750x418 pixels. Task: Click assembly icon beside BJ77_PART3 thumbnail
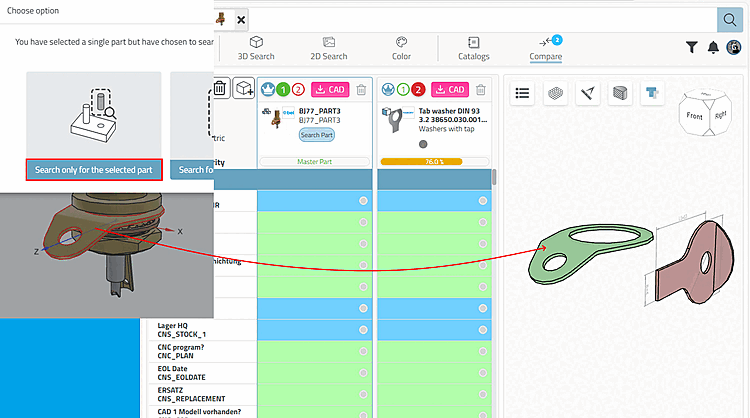click(x=266, y=111)
